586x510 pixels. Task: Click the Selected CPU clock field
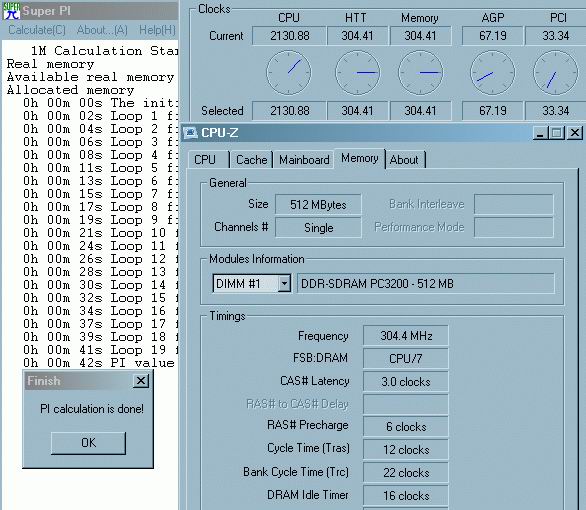(x=289, y=111)
